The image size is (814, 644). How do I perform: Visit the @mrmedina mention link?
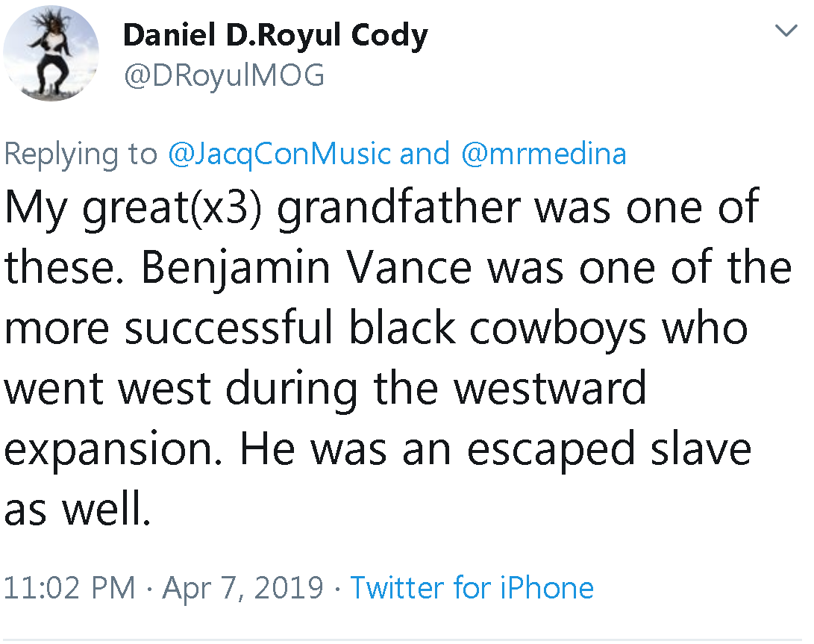pyautogui.click(x=542, y=154)
